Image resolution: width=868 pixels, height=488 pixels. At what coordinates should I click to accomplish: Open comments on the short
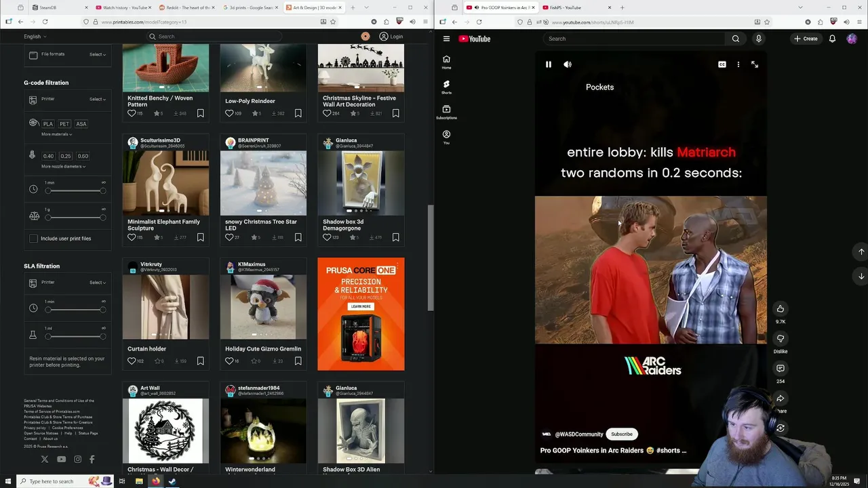click(x=781, y=369)
